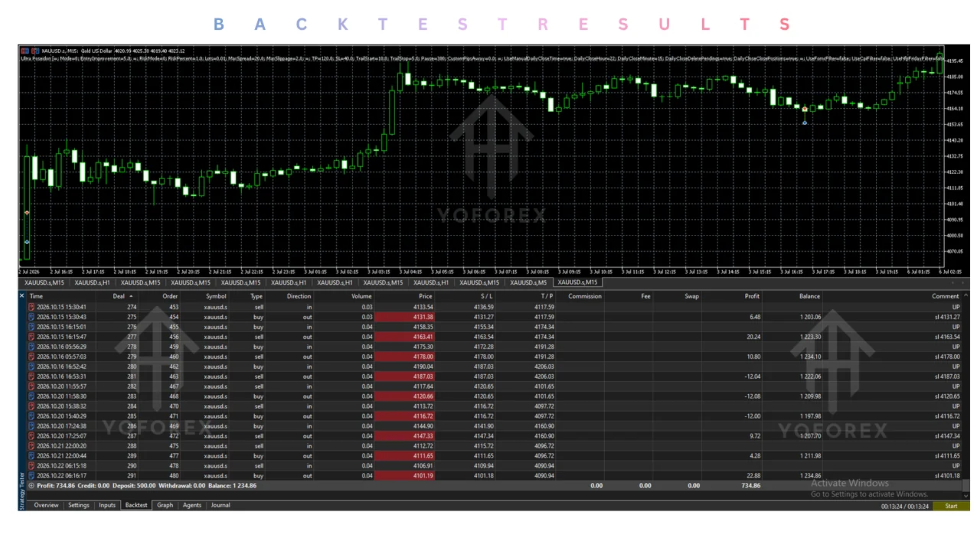The height and width of the screenshot is (551, 980).
Task: Click the sell deal icon for deal 277
Action: click(31, 337)
